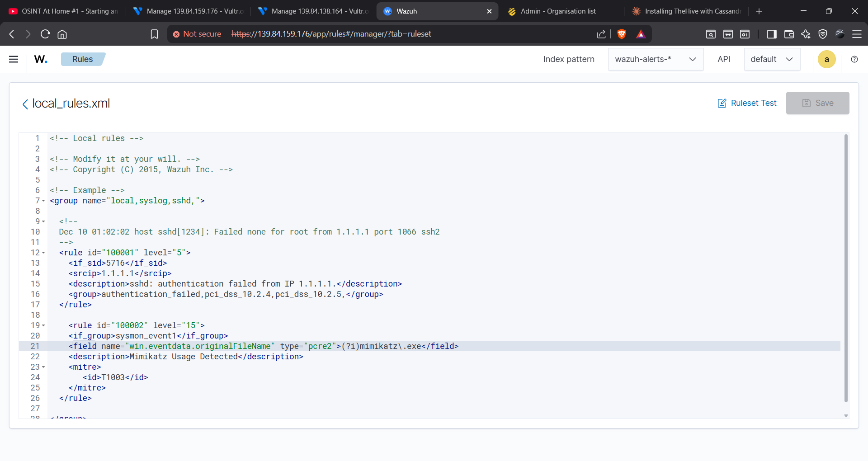Bookmark this page with the bookmark icon
The width and height of the screenshot is (868, 461).
(154, 34)
